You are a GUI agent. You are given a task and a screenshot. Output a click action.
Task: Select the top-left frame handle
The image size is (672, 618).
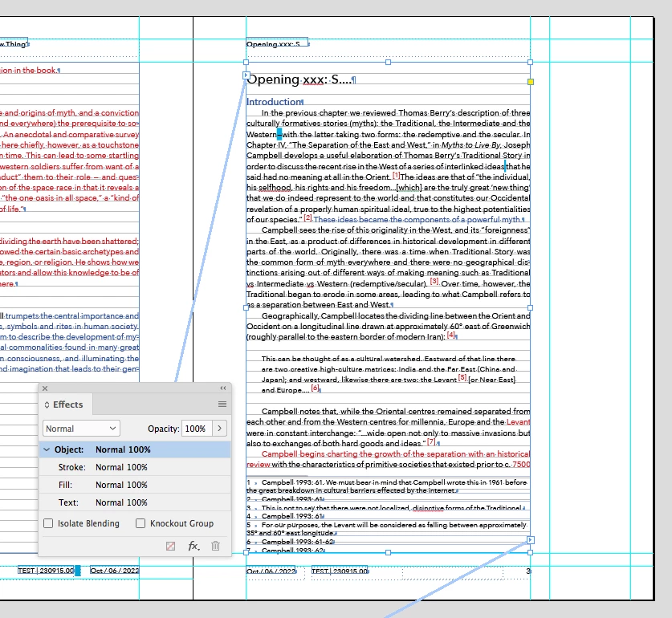pos(246,62)
